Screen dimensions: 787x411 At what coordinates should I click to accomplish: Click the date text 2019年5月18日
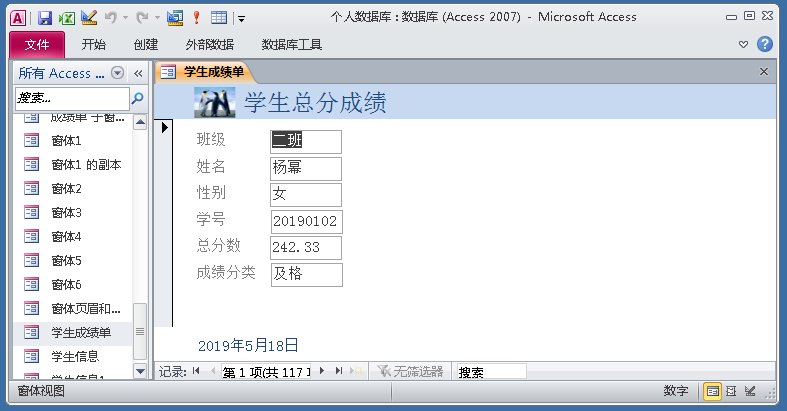(248, 346)
